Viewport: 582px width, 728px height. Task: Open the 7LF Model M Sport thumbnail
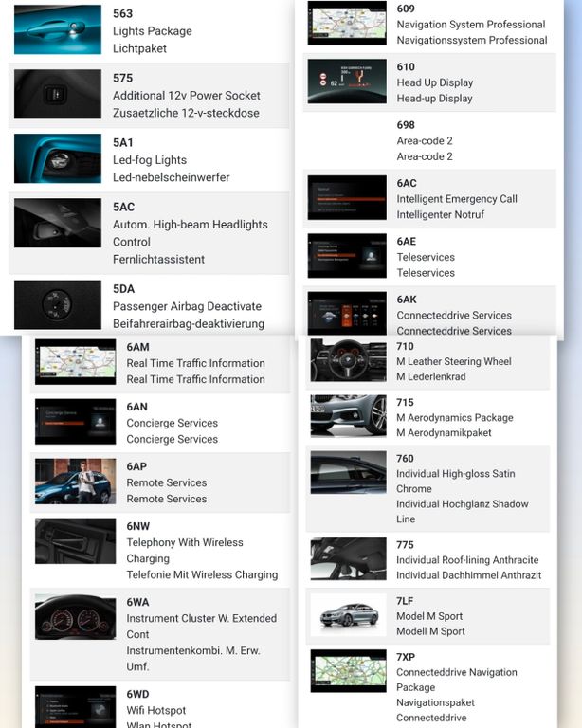coord(348,614)
